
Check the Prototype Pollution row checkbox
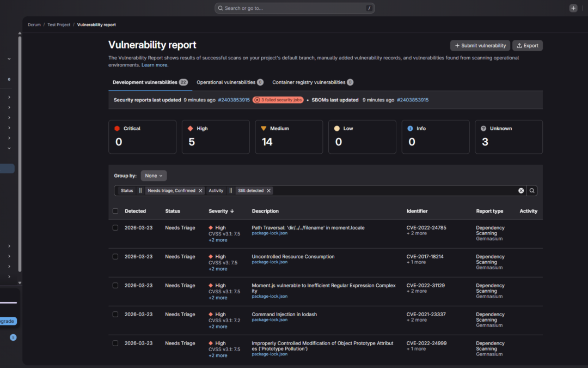click(115, 343)
